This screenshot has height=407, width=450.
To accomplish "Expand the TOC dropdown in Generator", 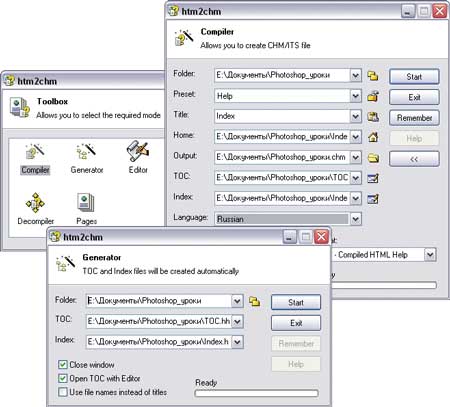I will [x=237, y=322].
